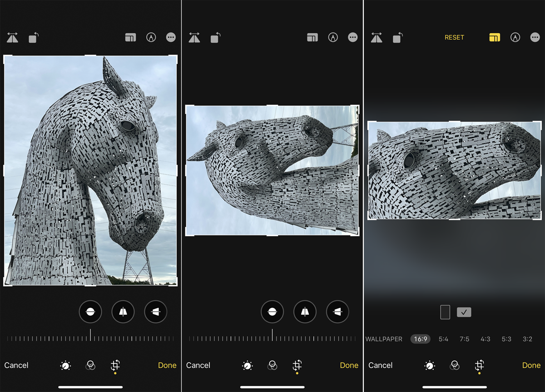
Task: Open the aspect ratio picker
Action: tap(130, 37)
